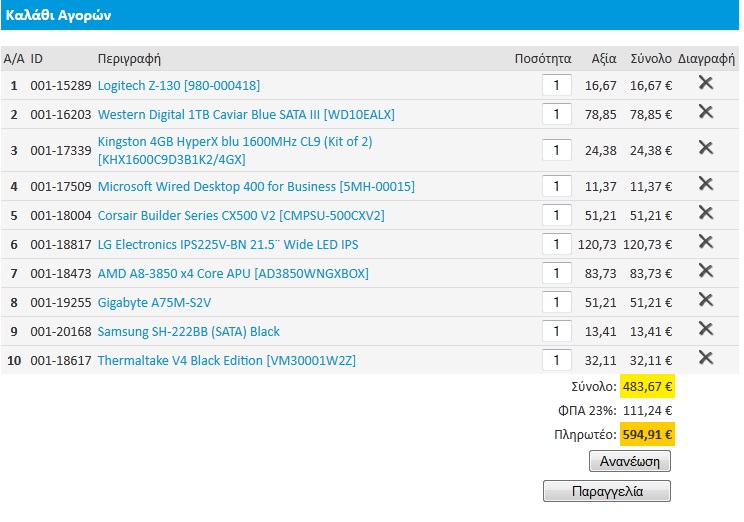This screenshot has height=522, width=744.
Task: Click the 120,73 € row total
Action: pyautogui.click(x=647, y=244)
